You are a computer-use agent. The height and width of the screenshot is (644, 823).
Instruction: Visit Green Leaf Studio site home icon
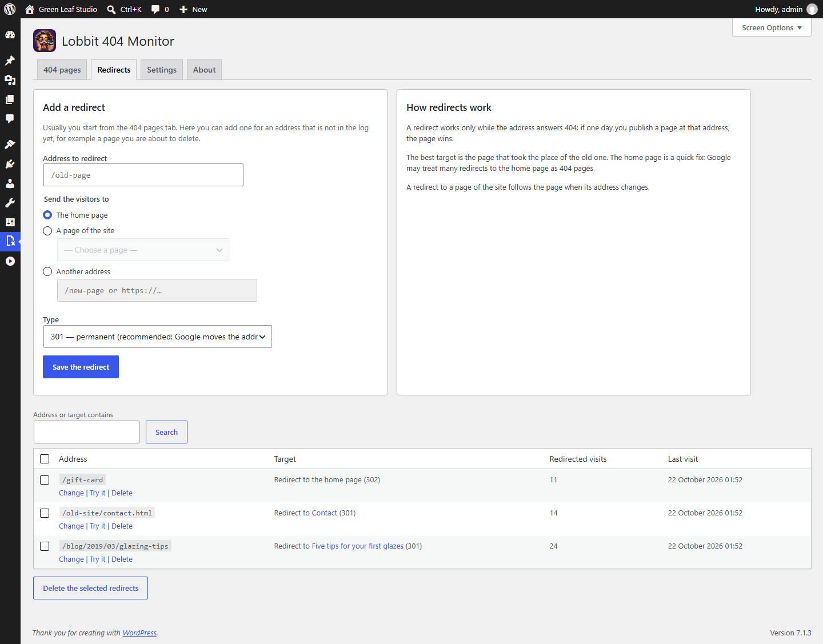coord(30,9)
